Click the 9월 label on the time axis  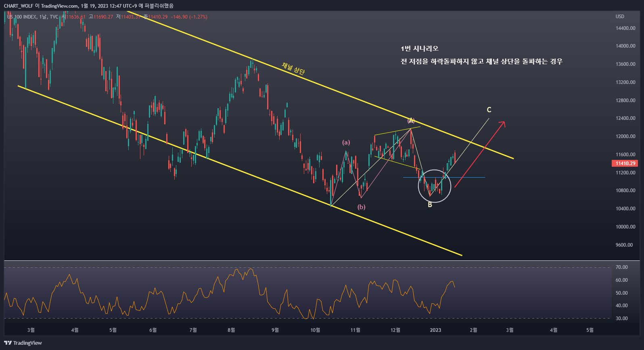pyautogui.click(x=275, y=330)
